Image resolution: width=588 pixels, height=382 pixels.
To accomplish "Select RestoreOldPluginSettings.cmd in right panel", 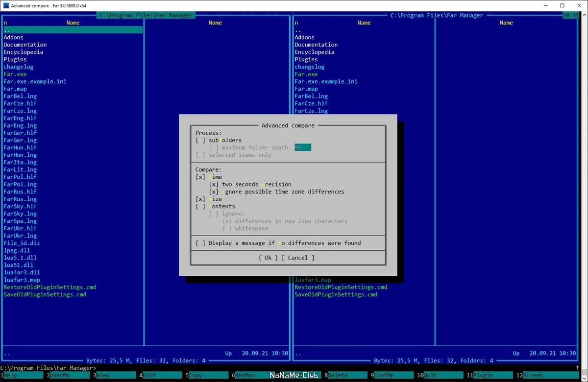I will (x=341, y=287).
